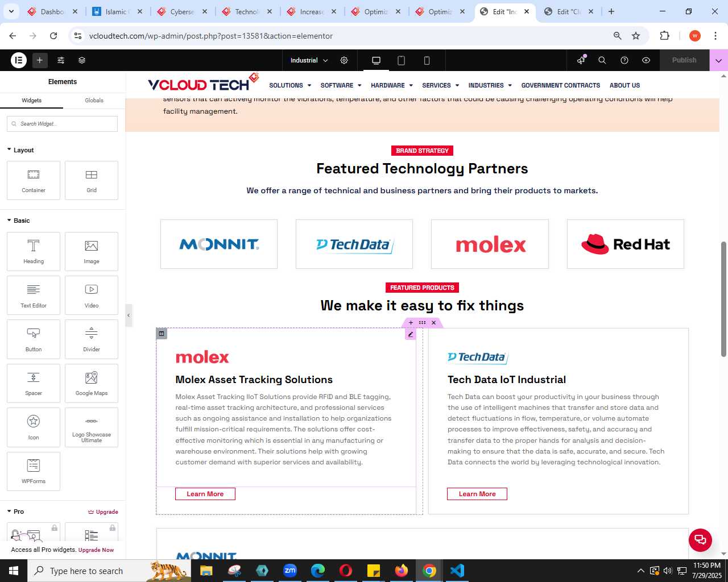Click Learn More under Tech Data IoT

[x=477, y=494]
